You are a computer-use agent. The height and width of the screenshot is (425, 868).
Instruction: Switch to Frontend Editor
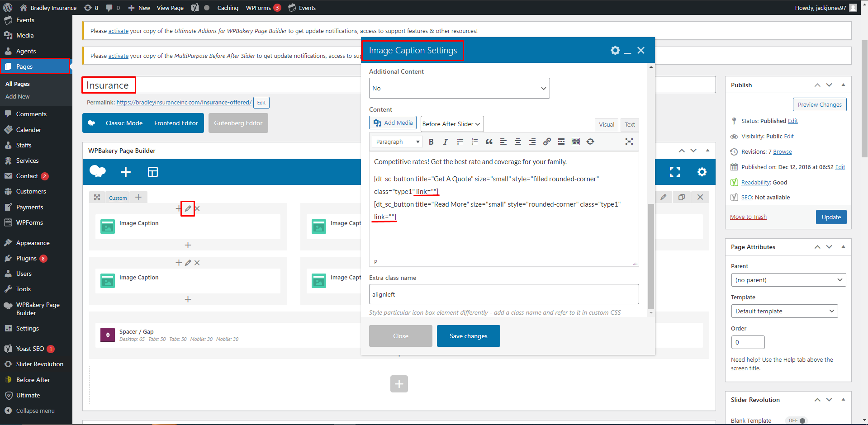point(176,123)
